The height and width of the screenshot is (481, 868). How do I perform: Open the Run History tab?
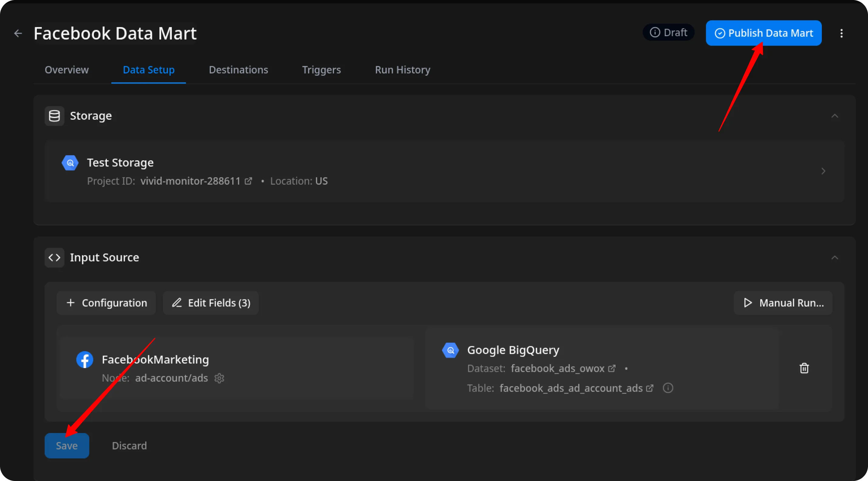click(402, 70)
